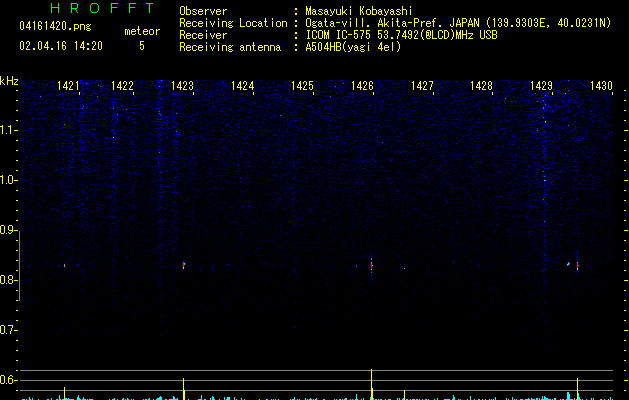Click the meteor label
This screenshot has height=400, width=629.
[x=142, y=31]
